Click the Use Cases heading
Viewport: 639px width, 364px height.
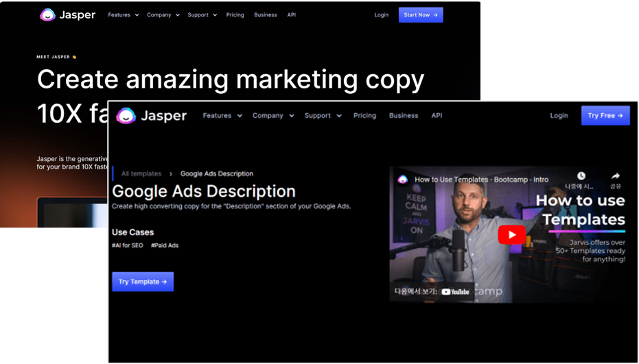point(133,232)
